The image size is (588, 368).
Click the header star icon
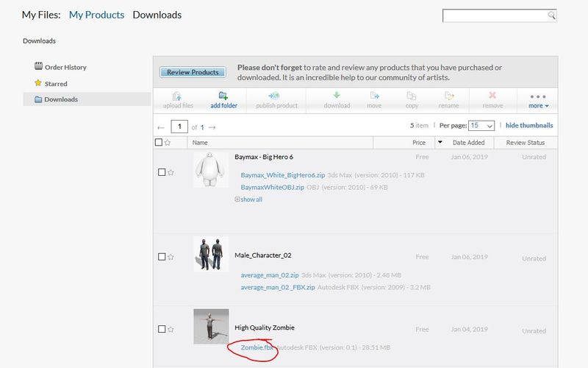168,143
